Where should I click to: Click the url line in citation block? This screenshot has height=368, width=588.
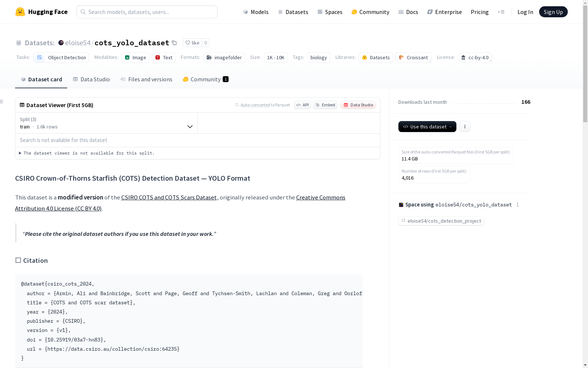[103, 349]
